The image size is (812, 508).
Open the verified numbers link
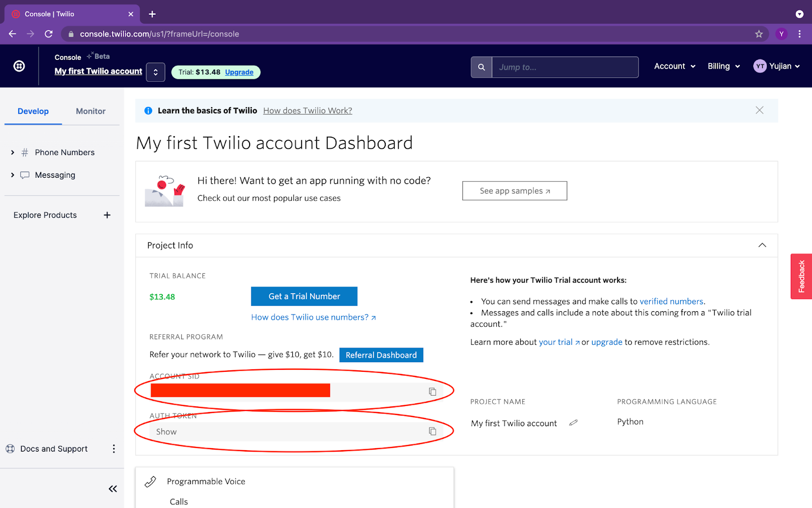tap(671, 301)
